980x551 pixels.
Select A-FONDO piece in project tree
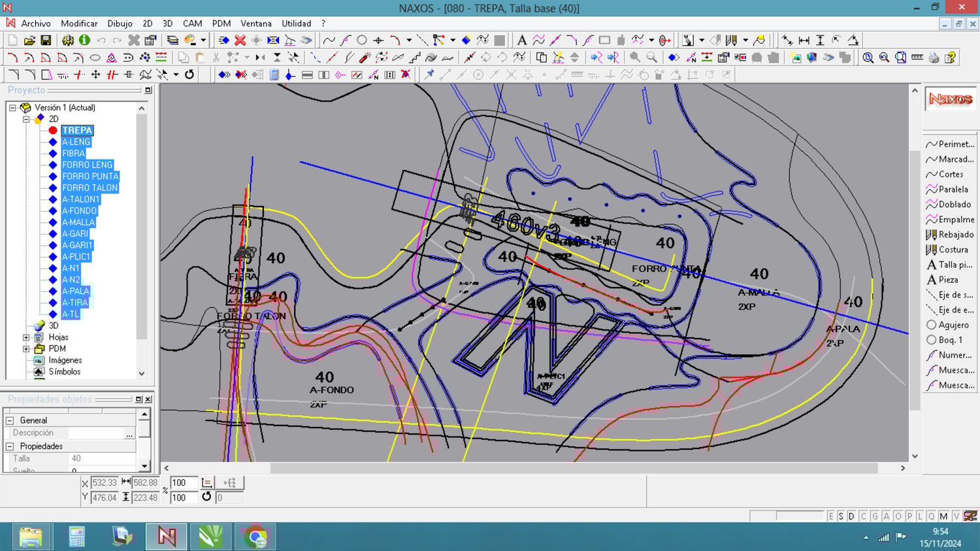79,210
